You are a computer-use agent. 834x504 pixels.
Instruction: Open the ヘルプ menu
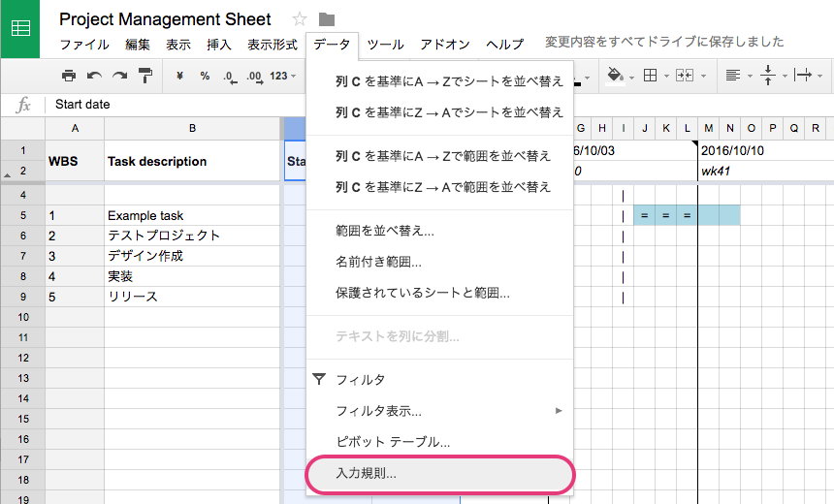(x=504, y=45)
